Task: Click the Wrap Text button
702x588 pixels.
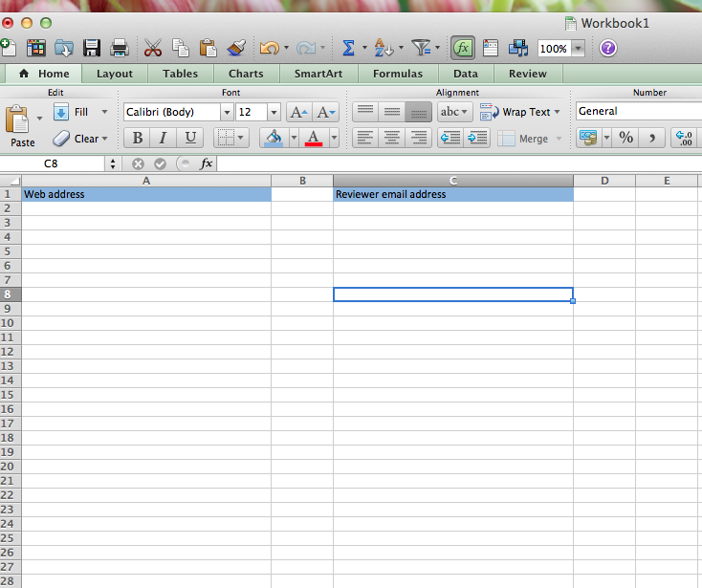Action: pos(519,112)
